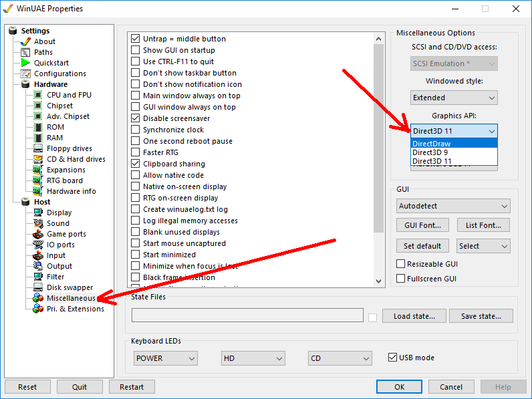
Task: Select Hardware tree section
Action: 51,84
